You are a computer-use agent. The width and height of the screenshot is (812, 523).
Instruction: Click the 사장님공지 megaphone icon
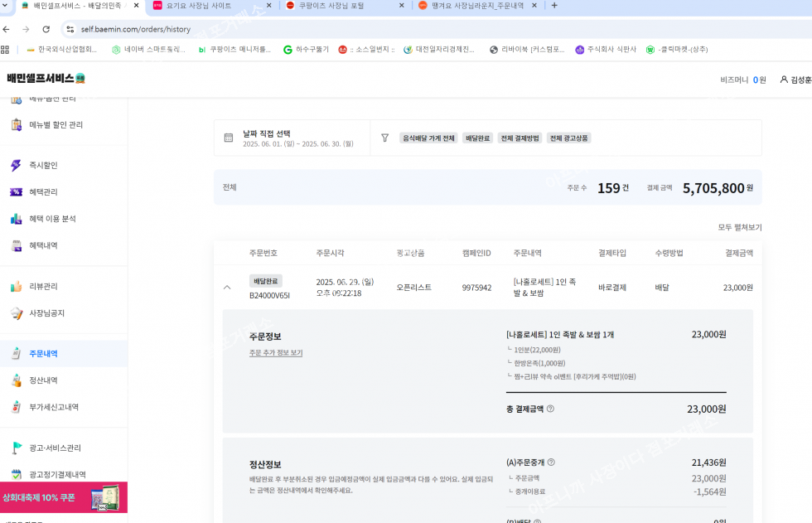pos(16,313)
